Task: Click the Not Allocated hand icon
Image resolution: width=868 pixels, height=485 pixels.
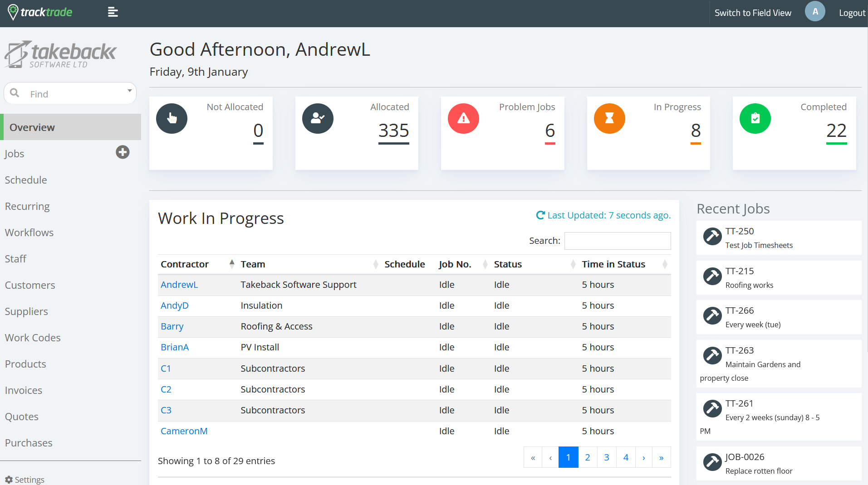Action: tap(172, 118)
